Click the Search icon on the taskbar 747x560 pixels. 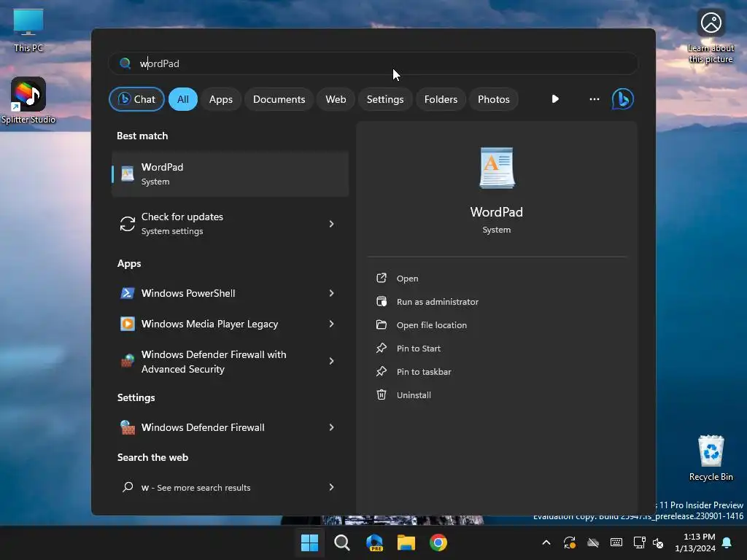tap(341, 542)
